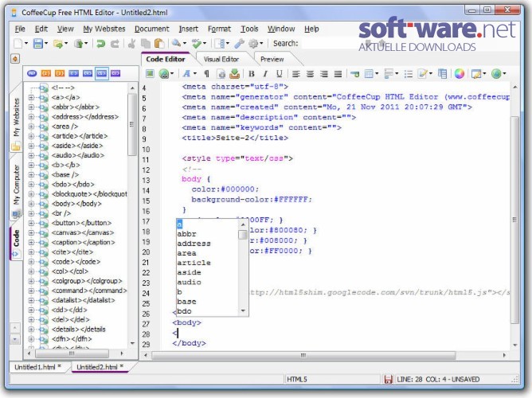Select the first orange braces icon
Image resolution: width=532 pixels, height=398 pixels.
pos(46,73)
